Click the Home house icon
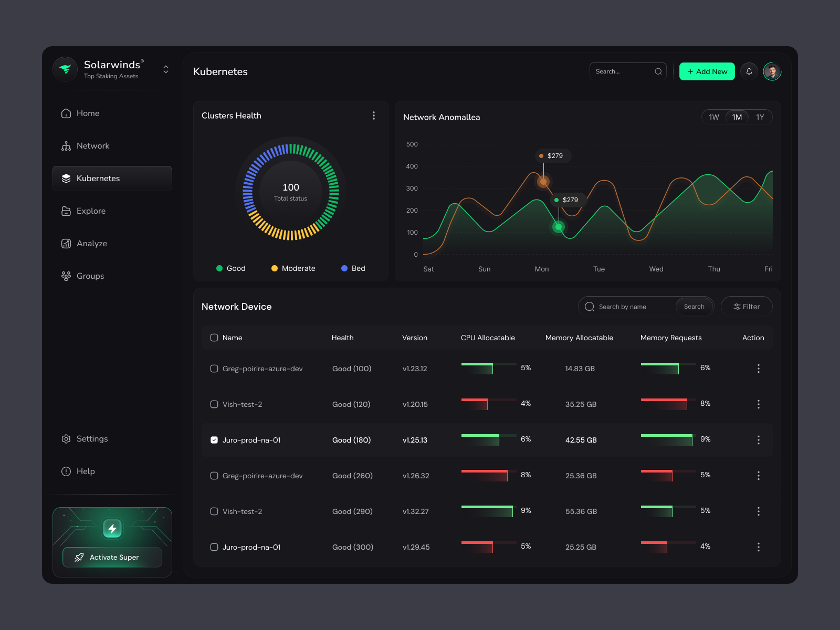The width and height of the screenshot is (840, 630). pyautogui.click(x=66, y=113)
